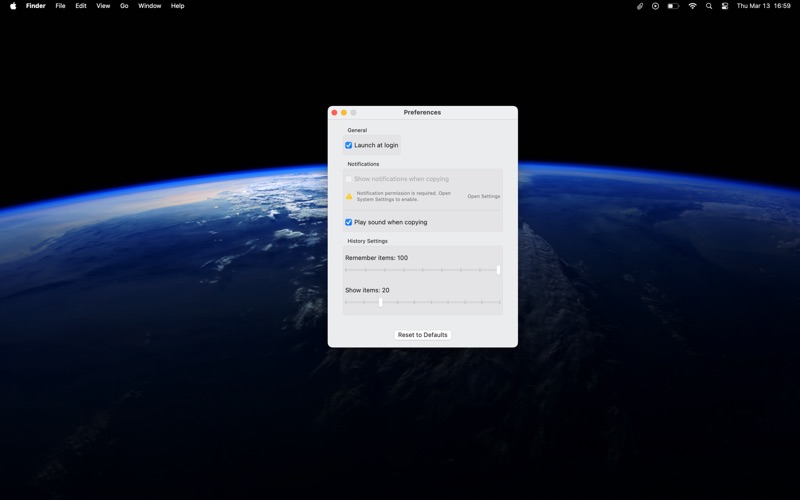Click the screen recording status icon
Viewport: 800px width, 500px height.
point(656,6)
